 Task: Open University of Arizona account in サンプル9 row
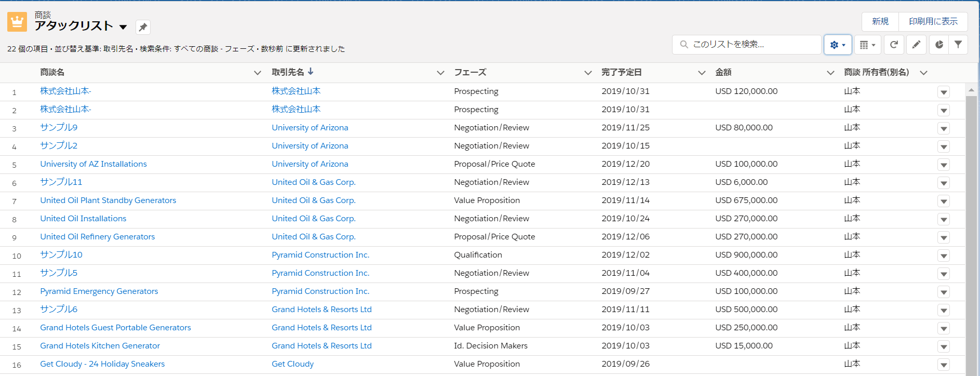pos(310,127)
